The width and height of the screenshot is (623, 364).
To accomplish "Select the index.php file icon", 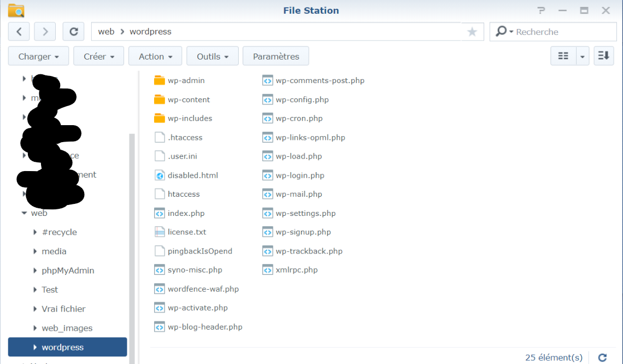I will coord(160,213).
